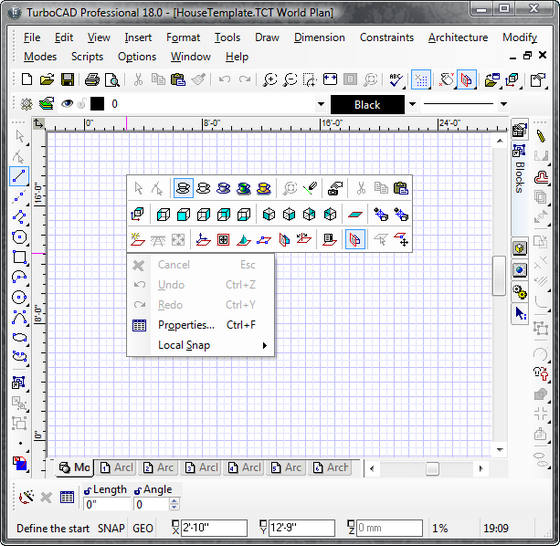Select the fully cyan-filled cube view
The image size is (560, 546).
pyautogui.click(x=183, y=214)
